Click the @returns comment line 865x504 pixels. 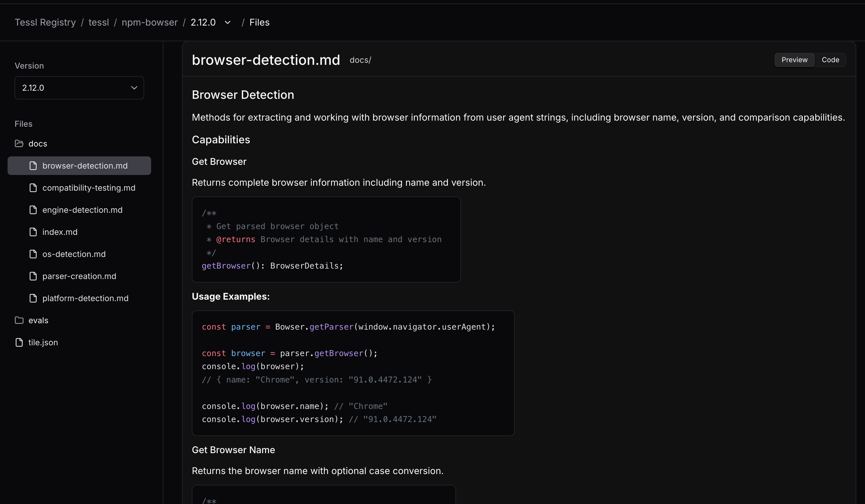pos(324,239)
